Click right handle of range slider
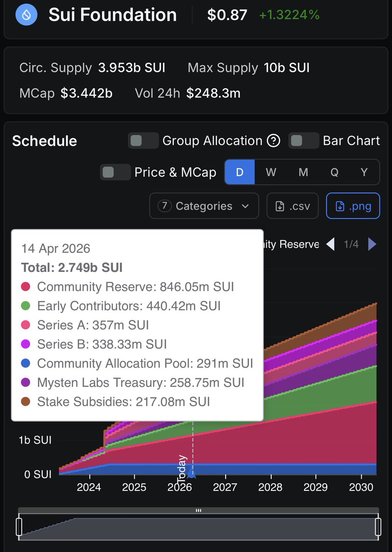392x552 pixels. coord(378,527)
